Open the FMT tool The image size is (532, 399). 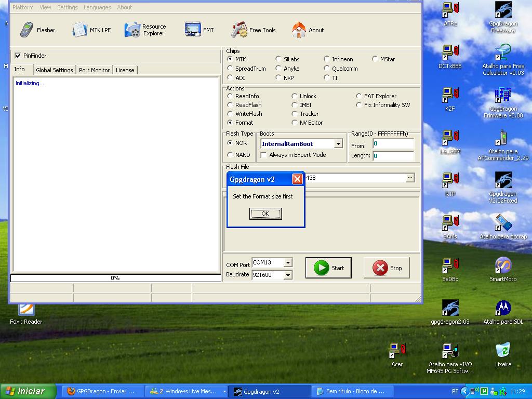pyautogui.click(x=199, y=30)
